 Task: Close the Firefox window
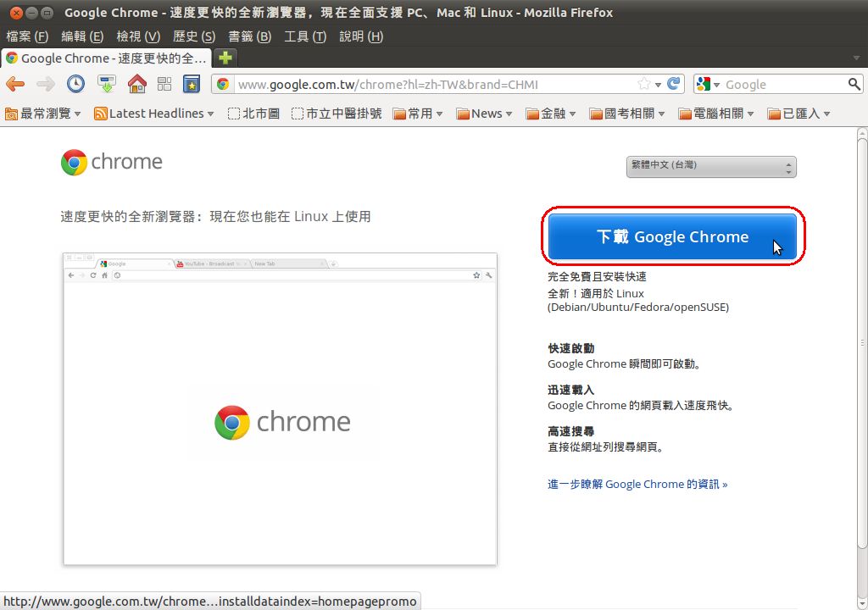tap(16, 12)
